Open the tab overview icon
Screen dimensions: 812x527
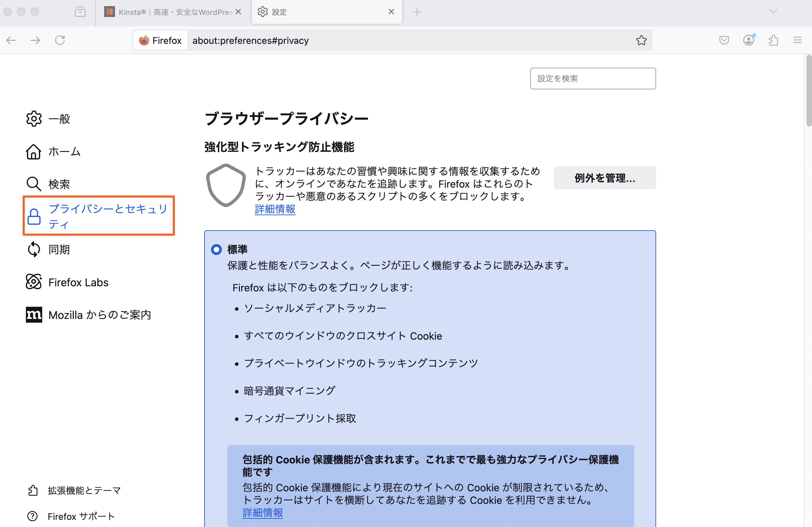tap(80, 12)
